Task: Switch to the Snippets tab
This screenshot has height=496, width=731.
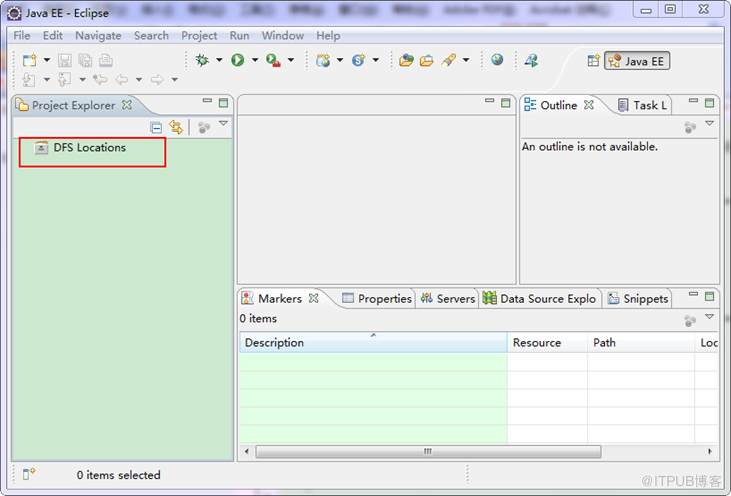Action: [x=639, y=299]
